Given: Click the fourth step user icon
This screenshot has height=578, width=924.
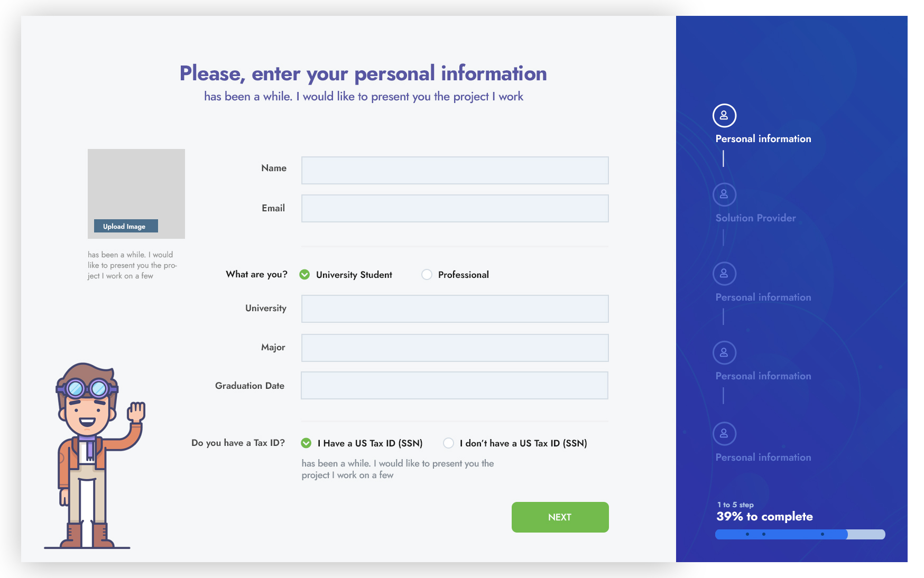Looking at the screenshot, I should click(x=724, y=353).
